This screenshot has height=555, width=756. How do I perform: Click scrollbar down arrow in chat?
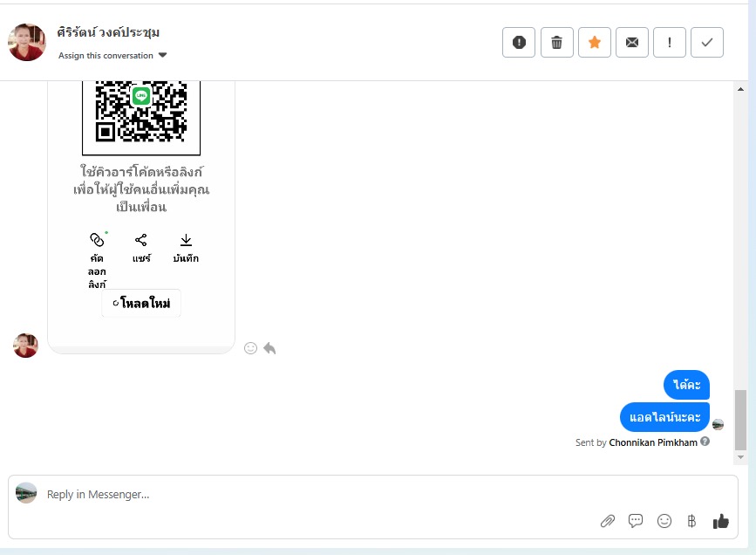tap(740, 457)
